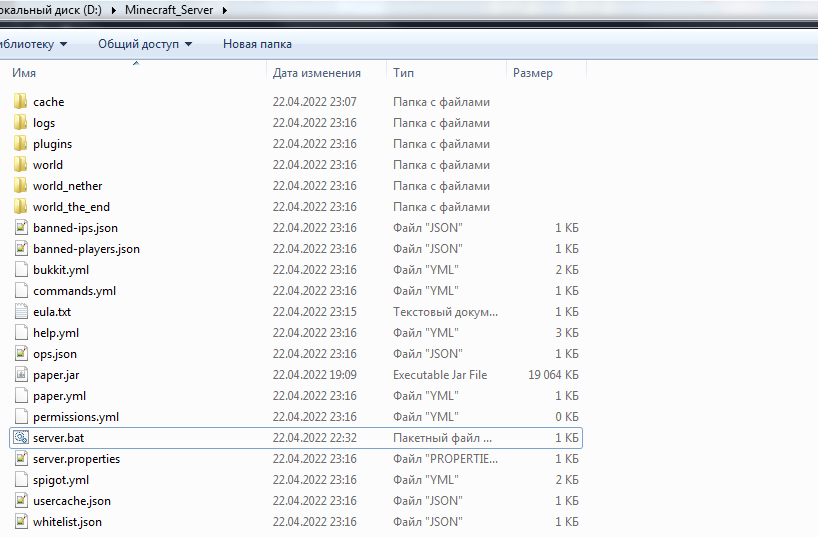Screen dimensions: 818x537
Task: Click the bukkit.yml file icon
Action: point(21,269)
